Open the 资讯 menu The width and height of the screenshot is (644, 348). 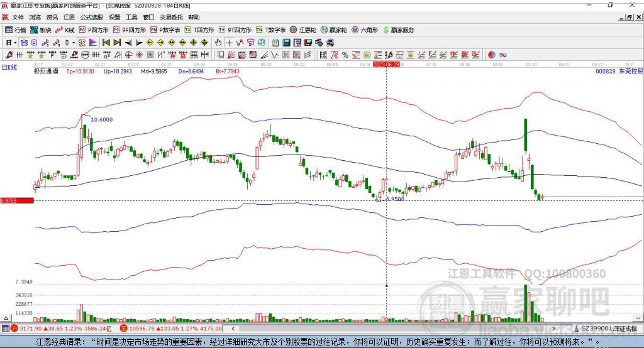click(x=52, y=17)
